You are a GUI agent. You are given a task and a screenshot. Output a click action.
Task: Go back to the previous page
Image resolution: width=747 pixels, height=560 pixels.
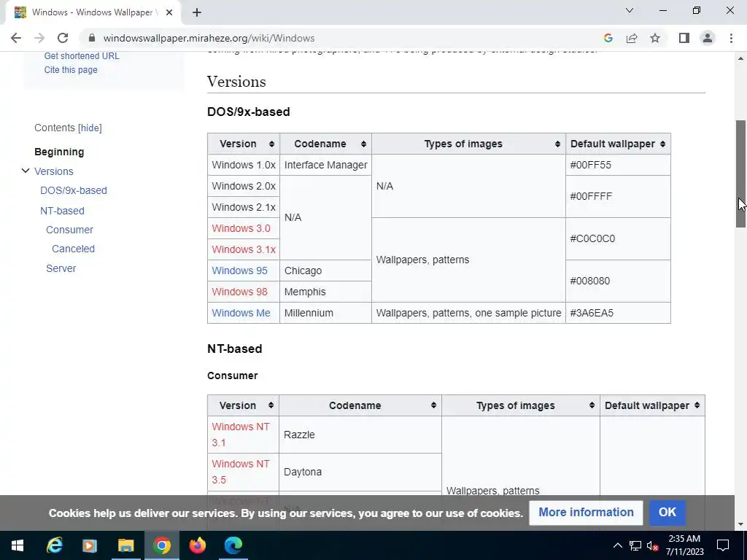click(16, 38)
